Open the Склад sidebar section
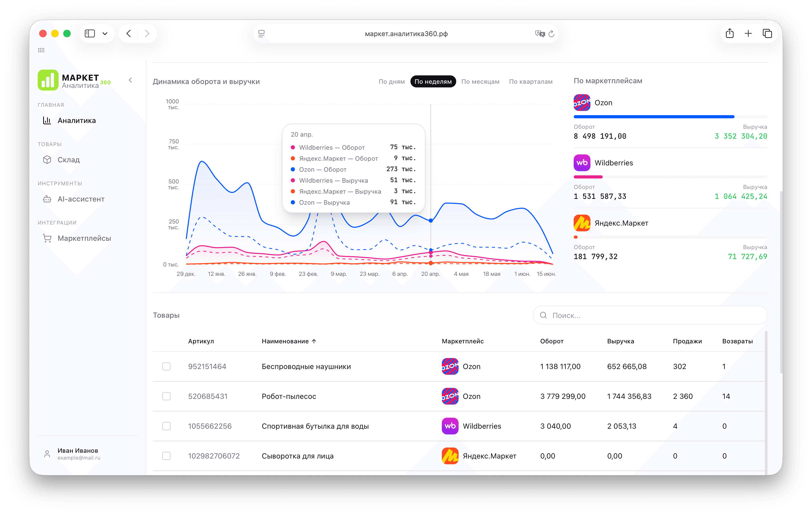Viewport: 812px width, 514px height. [x=69, y=160]
